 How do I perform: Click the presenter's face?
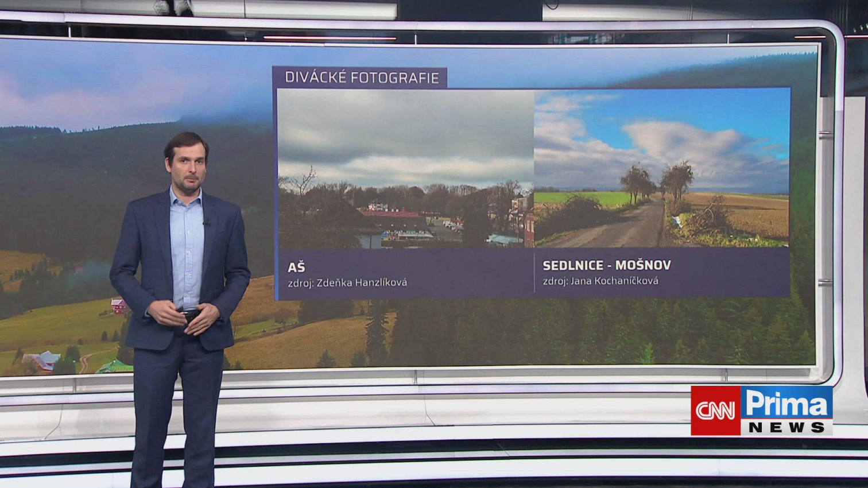[187, 165]
